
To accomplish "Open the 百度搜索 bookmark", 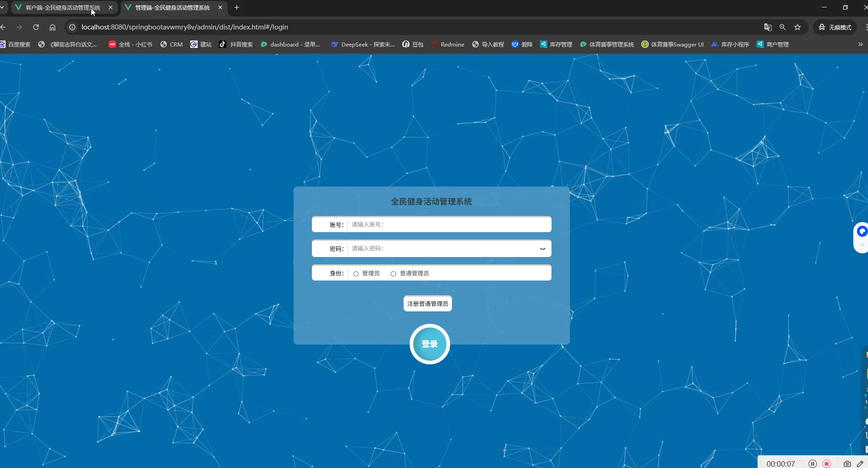I will tap(15, 45).
